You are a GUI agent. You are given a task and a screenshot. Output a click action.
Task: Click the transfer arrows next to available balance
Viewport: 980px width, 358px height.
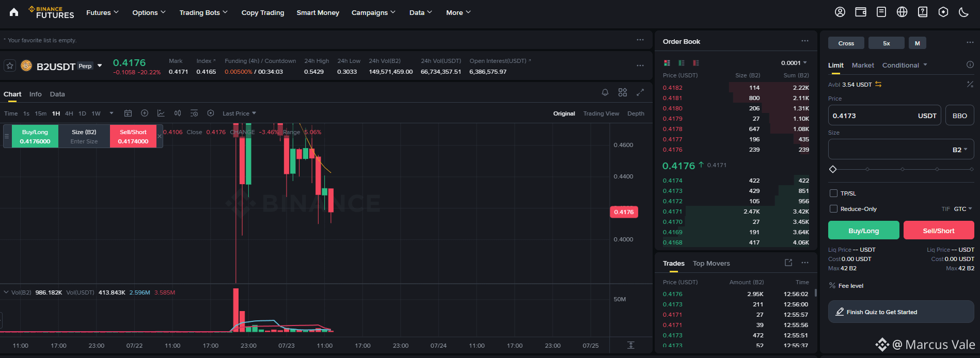tap(878, 84)
